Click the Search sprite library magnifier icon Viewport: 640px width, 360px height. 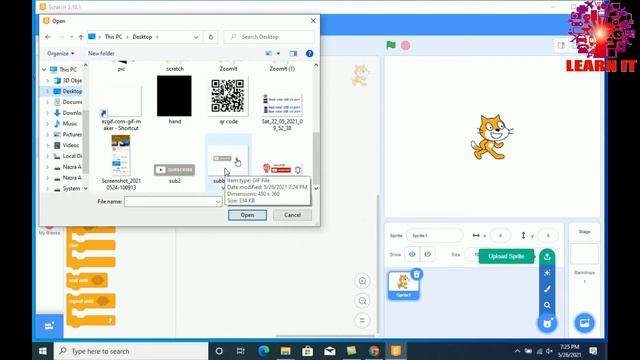pyautogui.click(x=547, y=305)
